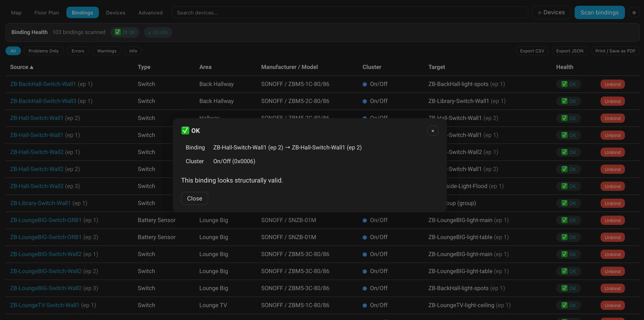Select the Bindings tab
Screen dimensions: 644x320
coord(83,12)
